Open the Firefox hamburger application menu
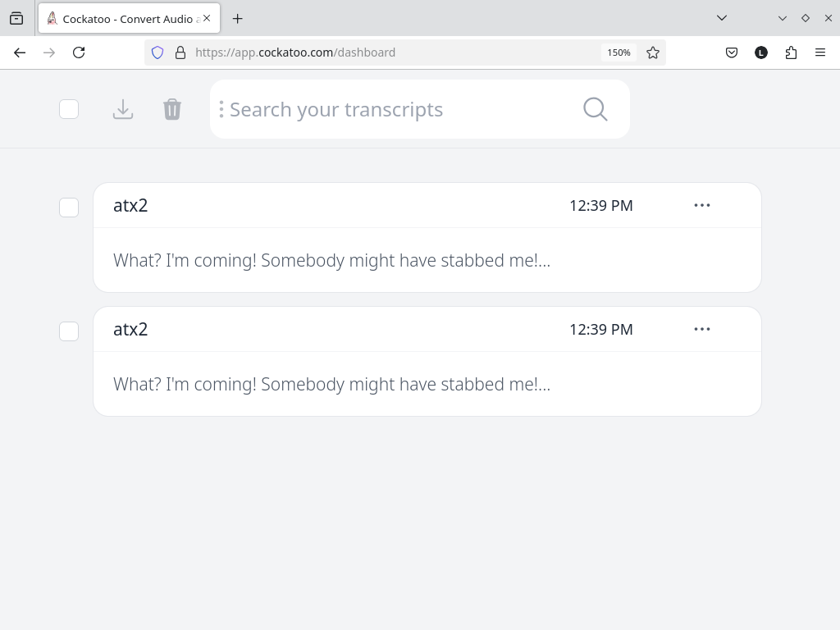The image size is (840, 630). 820,52
